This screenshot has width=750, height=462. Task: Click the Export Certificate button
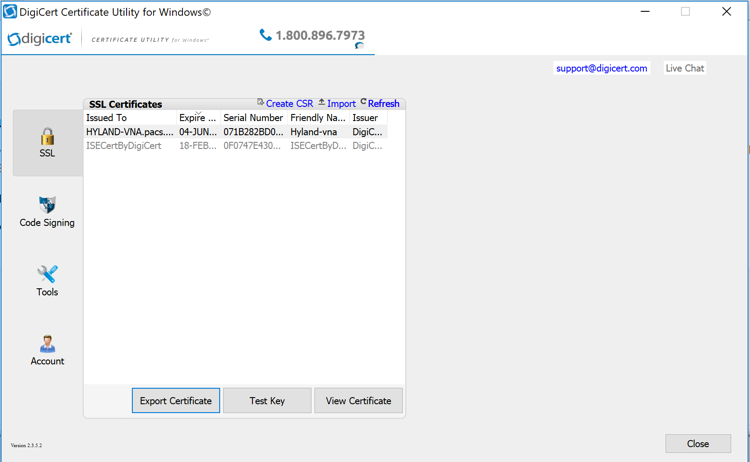[176, 401]
